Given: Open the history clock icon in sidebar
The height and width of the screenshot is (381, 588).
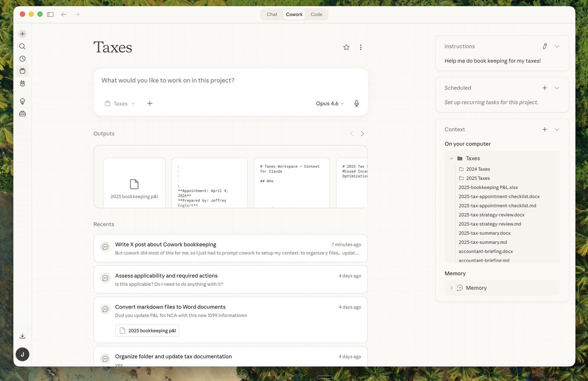Looking at the screenshot, I should pos(23,59).
